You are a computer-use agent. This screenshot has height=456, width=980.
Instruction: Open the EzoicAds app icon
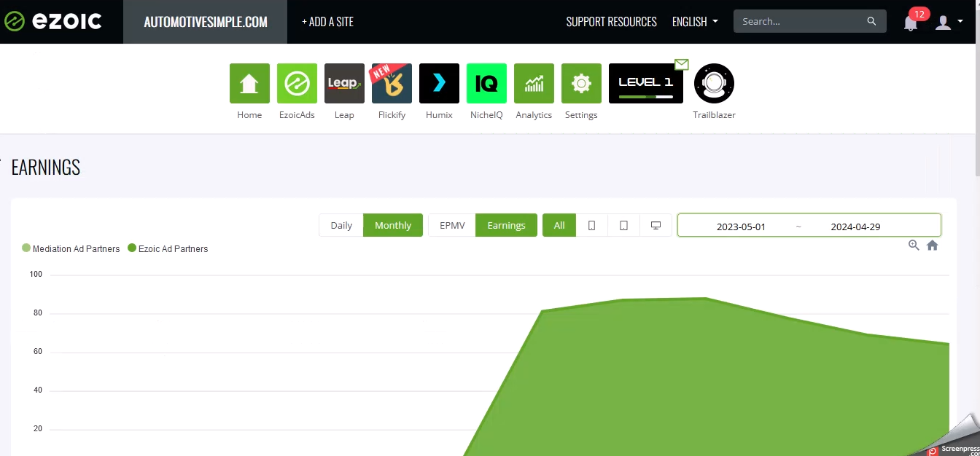click(x=297, y=83)
